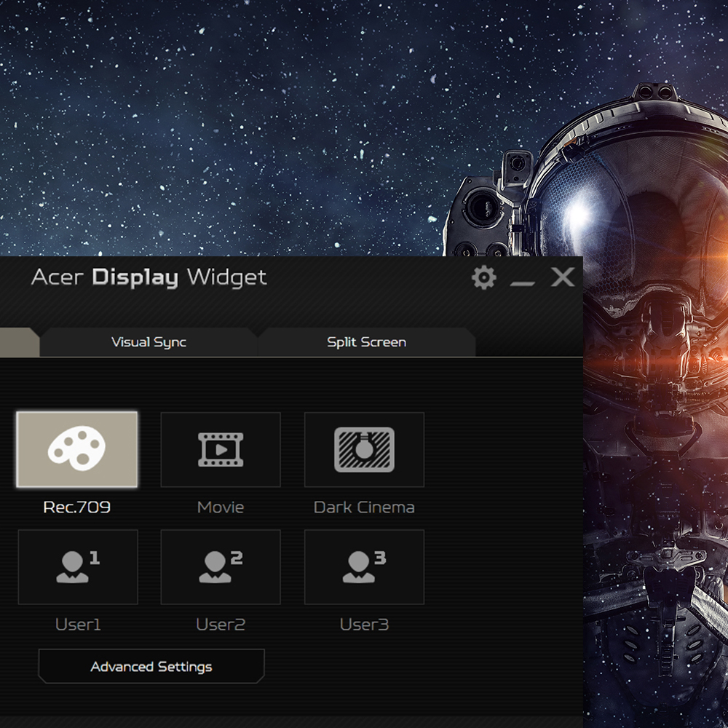The width and height of the screenshot is (728, 728).
Task: Open widget settings via gear icon
Action: tap(484, 277)
